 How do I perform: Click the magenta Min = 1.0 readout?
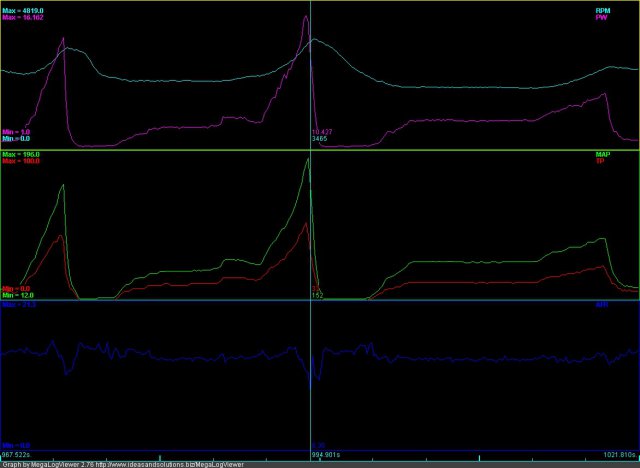point(17,131)
